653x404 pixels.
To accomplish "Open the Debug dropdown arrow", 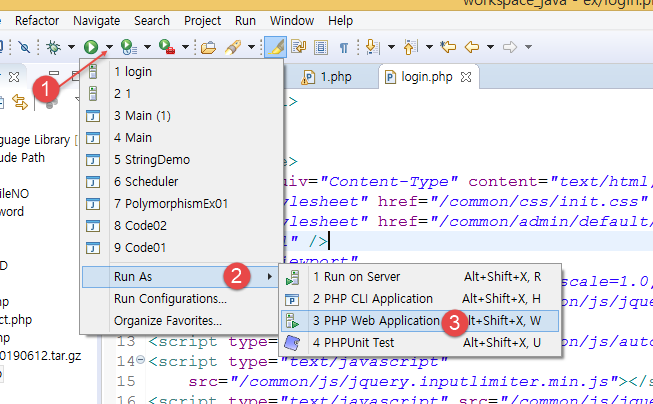I will [x=71, y=47].
